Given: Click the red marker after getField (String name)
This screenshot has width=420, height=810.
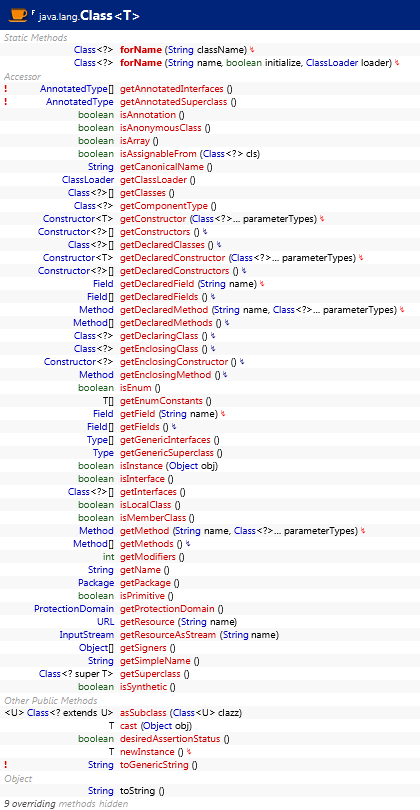Looking at the screenshot, I should pos(223,414).
